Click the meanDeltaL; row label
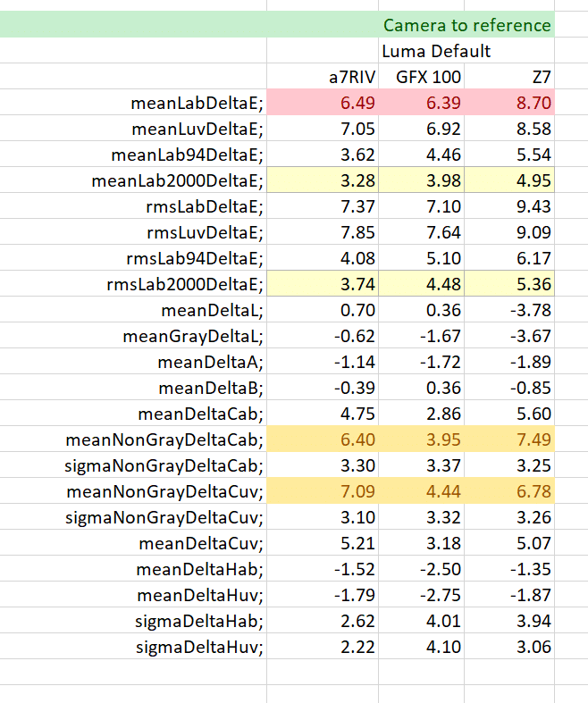Screen dimensions: 588x703 point(213,310)
